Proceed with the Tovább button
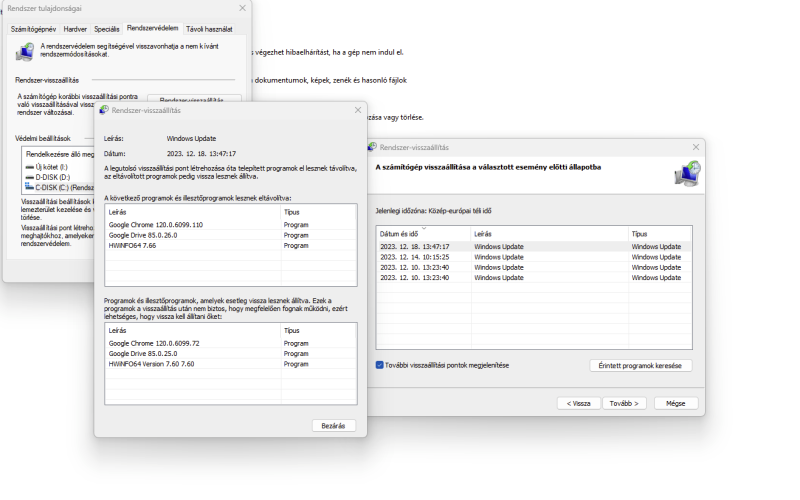Viewport: 800px width, 500px height. 624,403
